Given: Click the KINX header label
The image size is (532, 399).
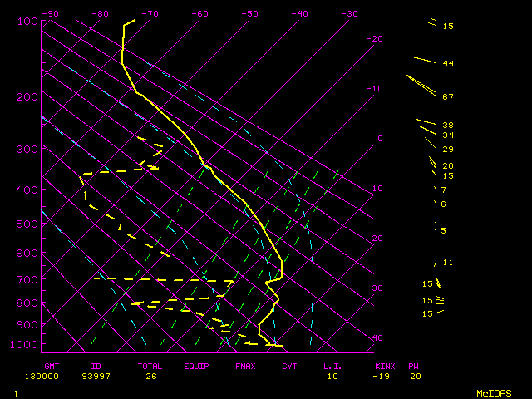Looking at the screenshot, I should click(x=385, y=366).
